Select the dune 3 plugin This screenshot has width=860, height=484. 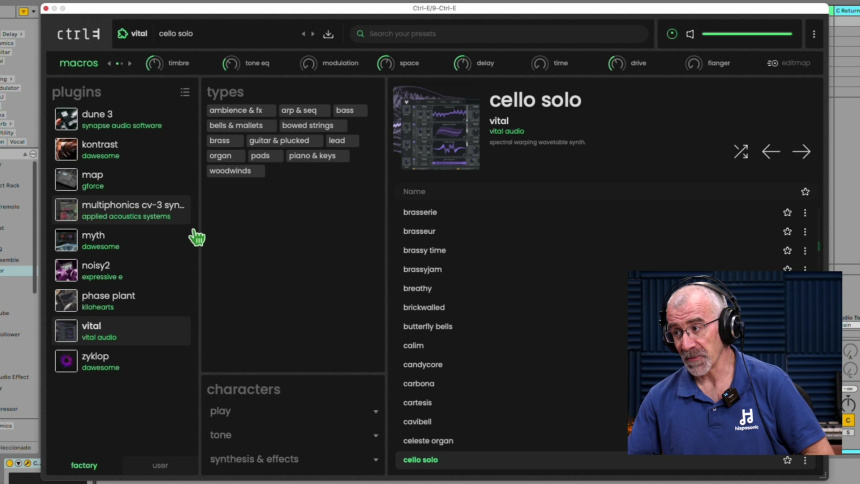click(121, 119)
